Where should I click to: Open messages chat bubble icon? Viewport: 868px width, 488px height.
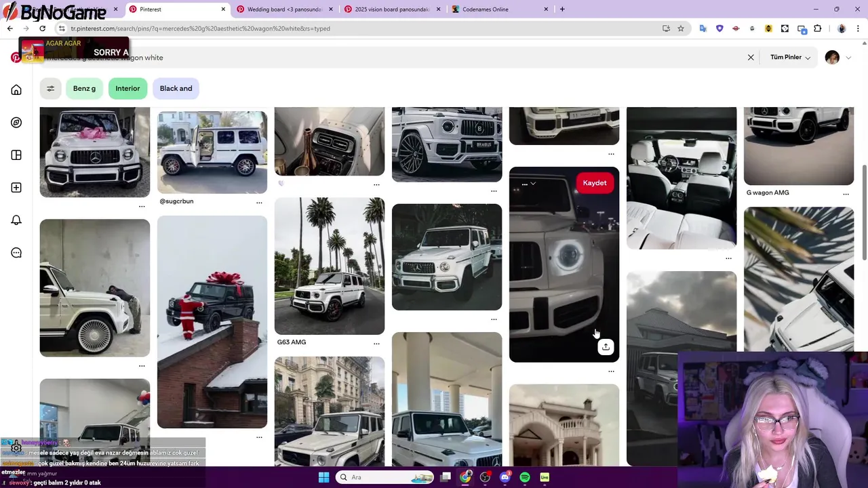coord(16,253)
